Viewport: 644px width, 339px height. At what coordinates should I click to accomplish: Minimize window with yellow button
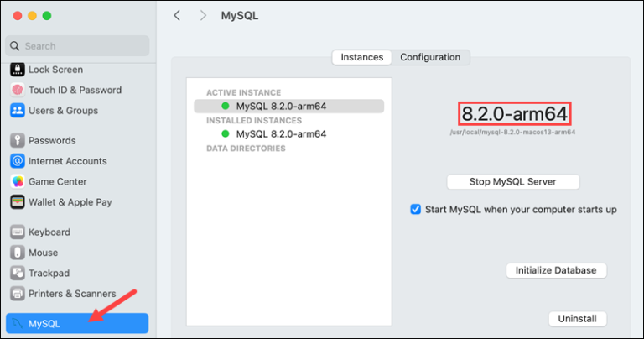[x=32, y=16]
